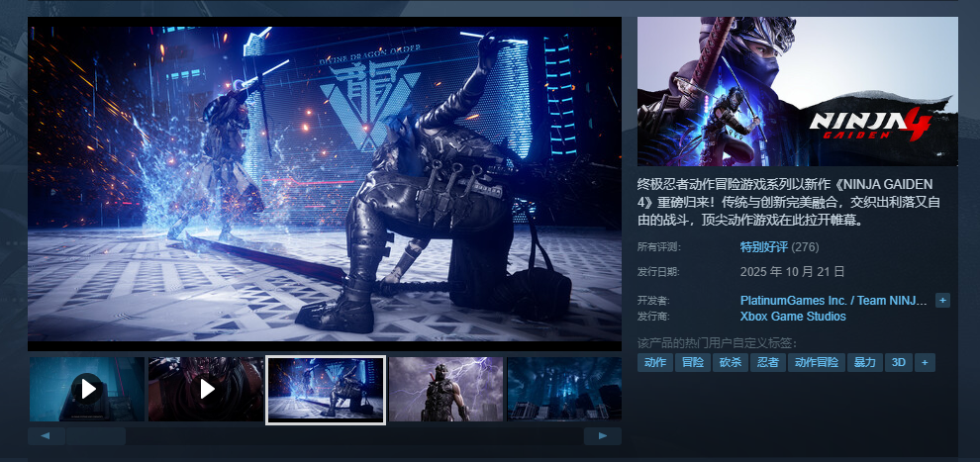Click the left scroll arrow under thumbnails
The image size is (980, 462).
pos(47,436)
